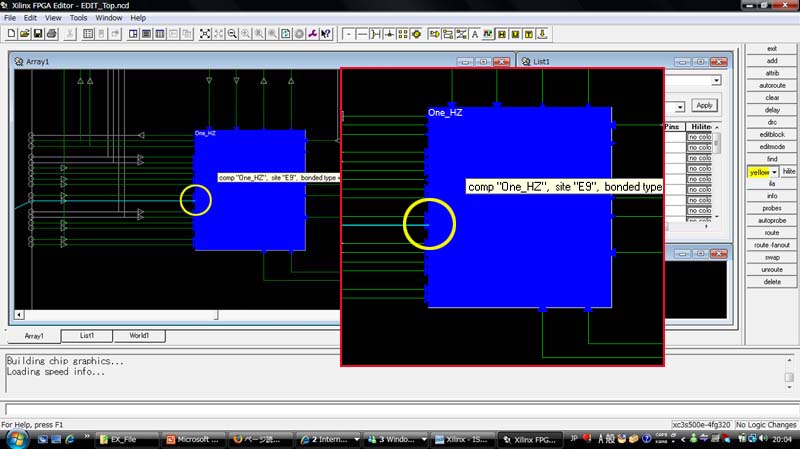Click the Print toolbar icon
This screenshot has height=449, width=800.
52,34
